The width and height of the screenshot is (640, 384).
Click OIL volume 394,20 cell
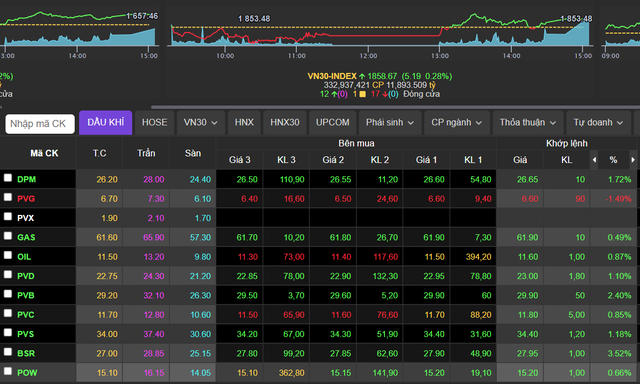(x=478, y=257)
